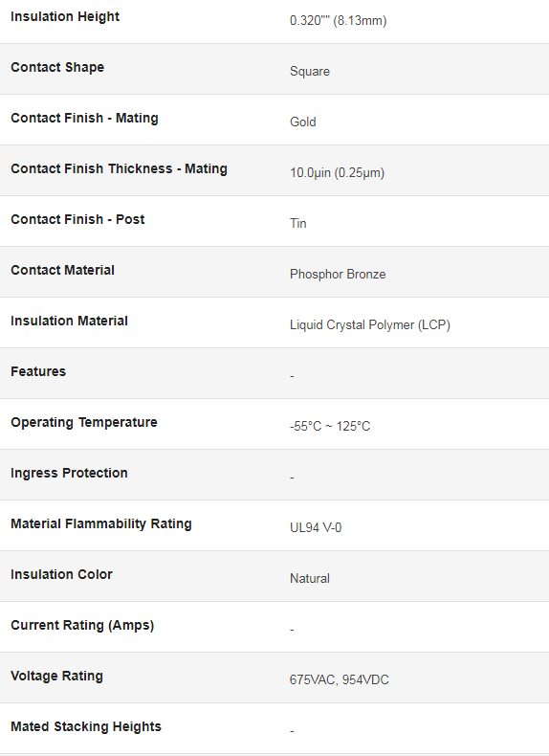549x756 pixels.
Task: Click the Liquid Crystal Polymer (LCP) value
Action: pos(370,325)
